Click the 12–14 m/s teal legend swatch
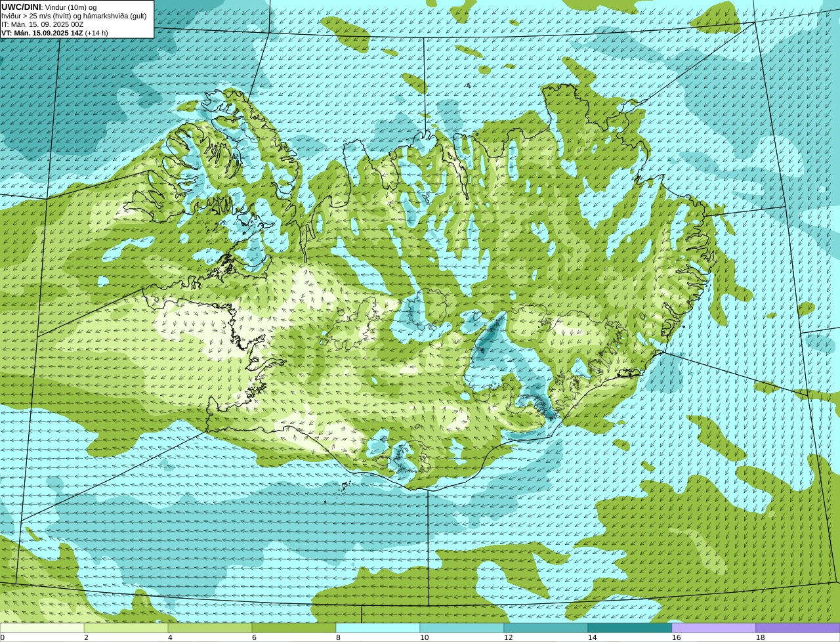The width and height of the screenshot is (840, 642). pyautogui.click(x=546, y=628)
